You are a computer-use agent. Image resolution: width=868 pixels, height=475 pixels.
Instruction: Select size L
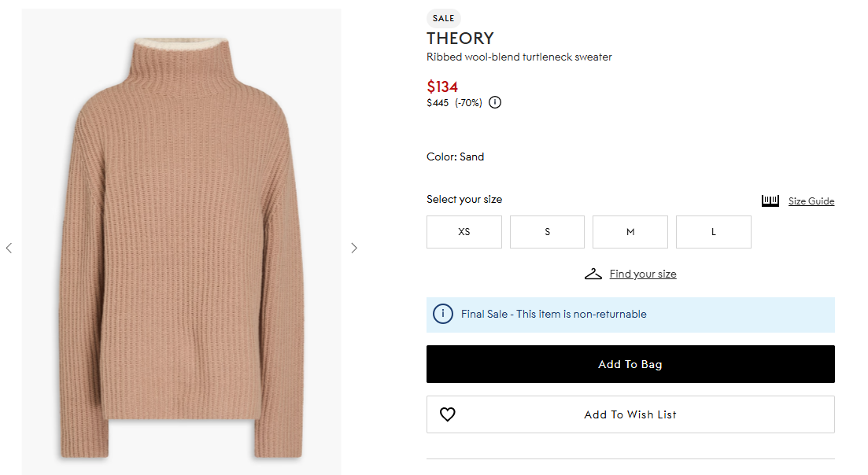pyautogui.click(x=714, y=232)
